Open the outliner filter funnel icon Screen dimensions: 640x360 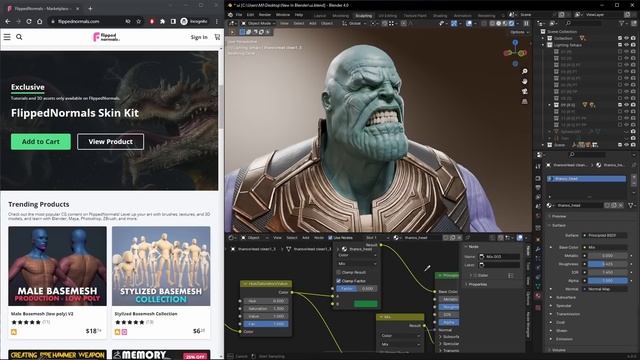coord(622,24)
